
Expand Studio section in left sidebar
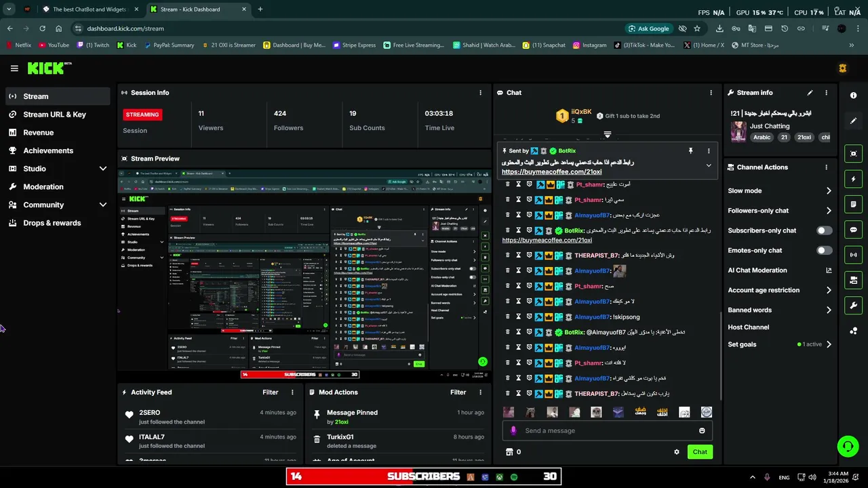(x=103, y=169)
